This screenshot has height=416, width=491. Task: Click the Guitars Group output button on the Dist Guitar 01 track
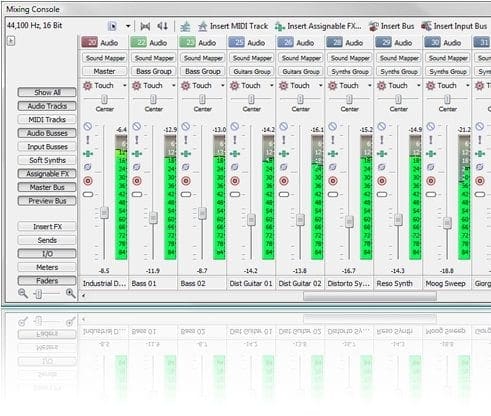(252, 71)
